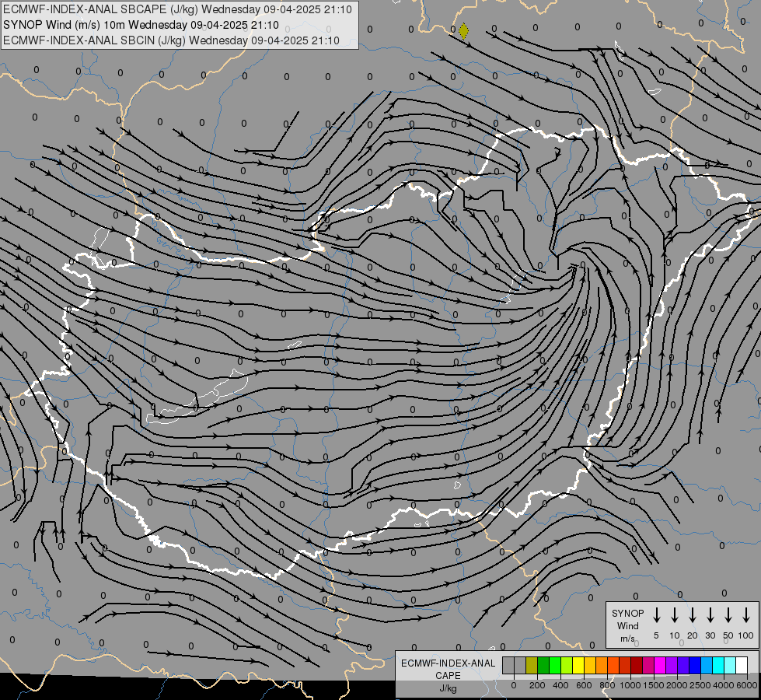This screenshot has height=700, width=761.
Task: Click the '800' tick label on CAPE scale
Action: point(607,685)
